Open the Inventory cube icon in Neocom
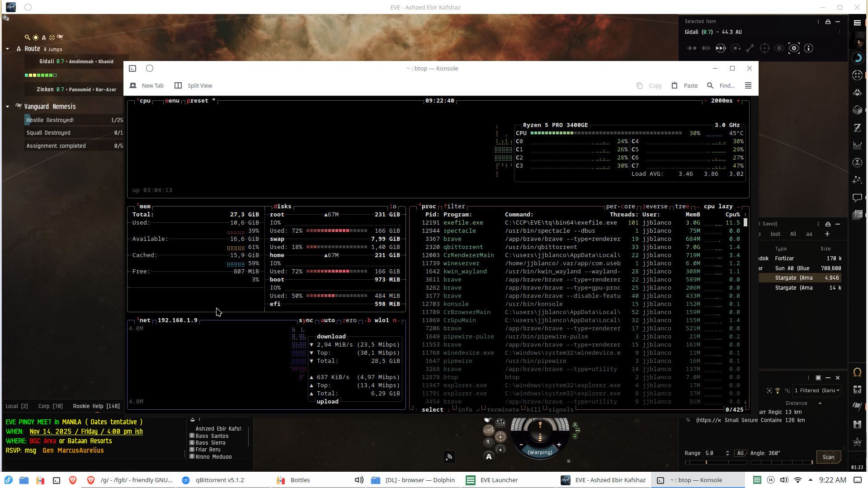Image resolution: width=868 pixels, height=488 pixels. pyautogui.click(x=857, y=110)
